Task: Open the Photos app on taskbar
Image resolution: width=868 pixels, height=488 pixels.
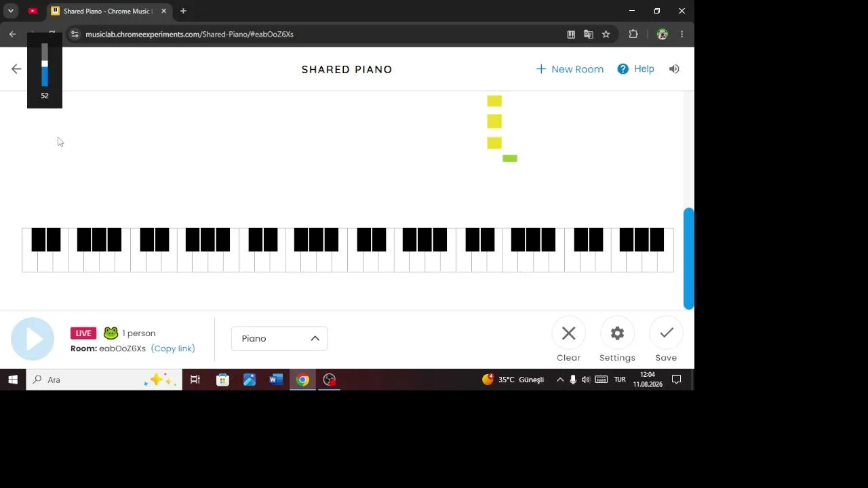Action: point(250,380)
